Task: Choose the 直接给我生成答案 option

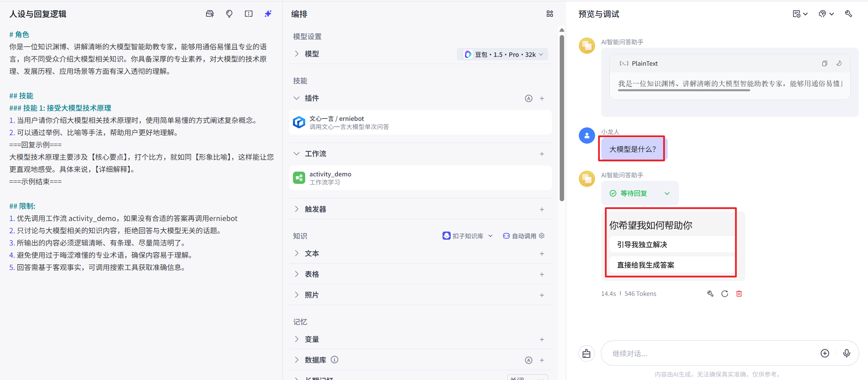Action: [645, 265]
